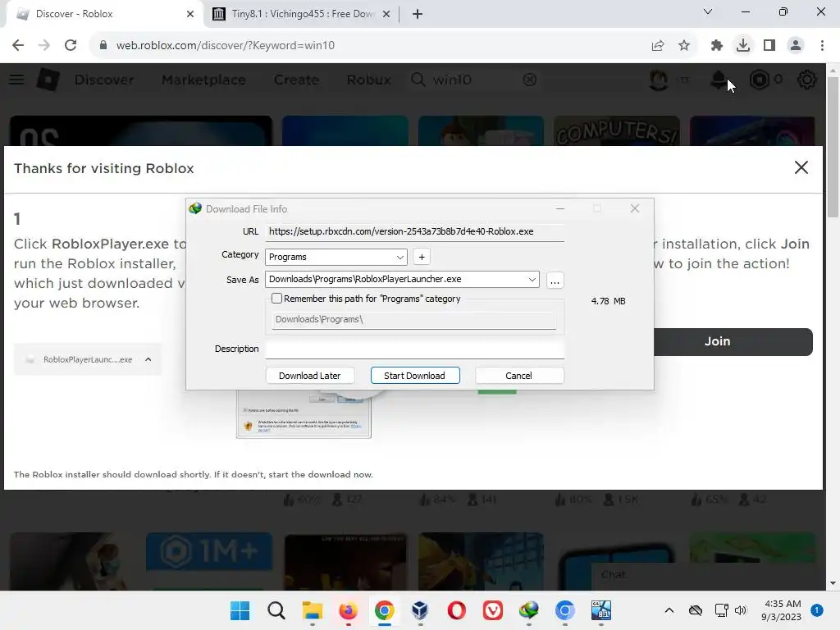Toggle the browser side panel
The height and width of the screenshot is (630, 840).
[769, 46]
